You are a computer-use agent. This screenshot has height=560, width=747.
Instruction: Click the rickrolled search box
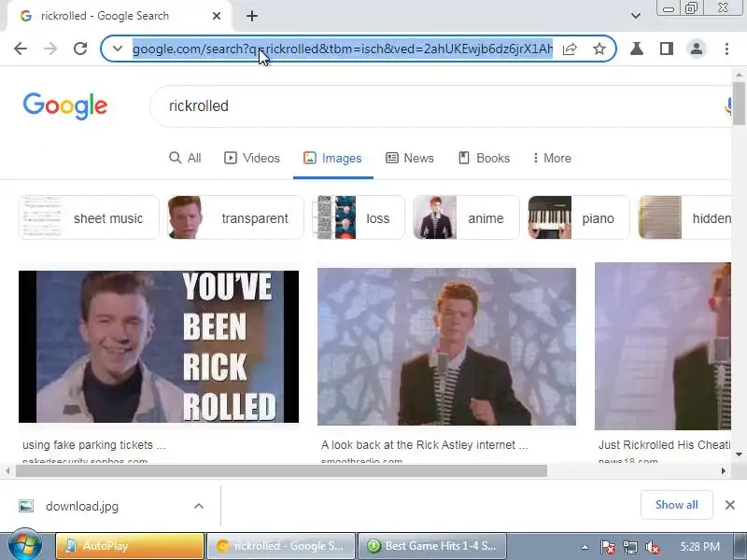(441, 105)
